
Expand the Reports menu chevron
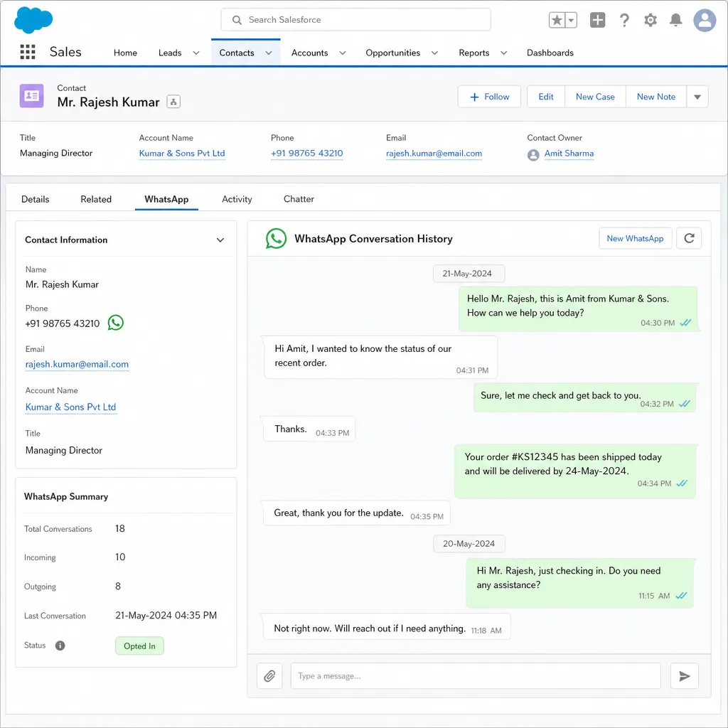pyautogui.click(x=503, y=53)
